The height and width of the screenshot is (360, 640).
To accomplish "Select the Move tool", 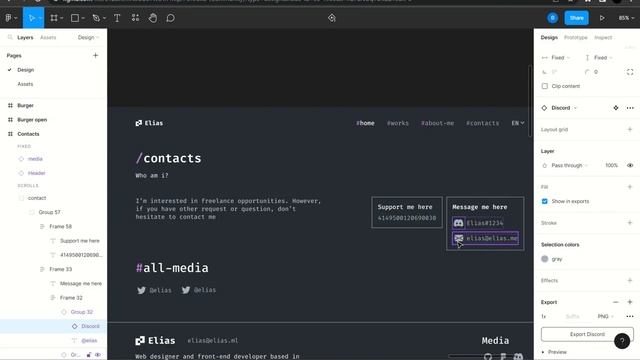I will click(31, 18).
